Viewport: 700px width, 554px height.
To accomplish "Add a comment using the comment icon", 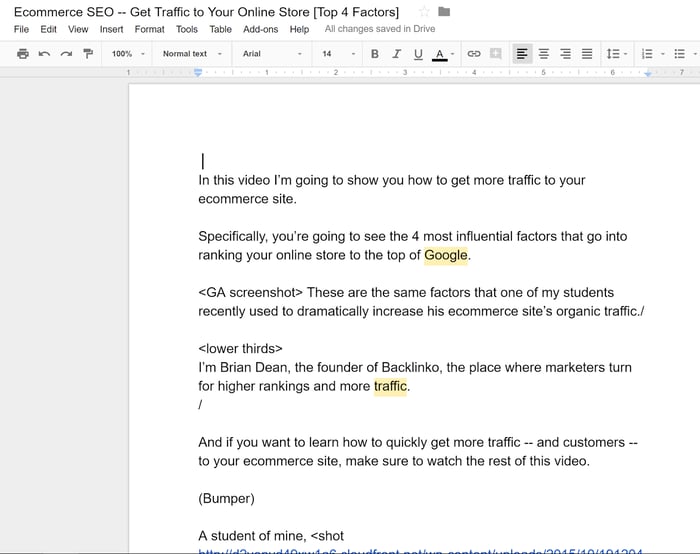I will point(494,54).
